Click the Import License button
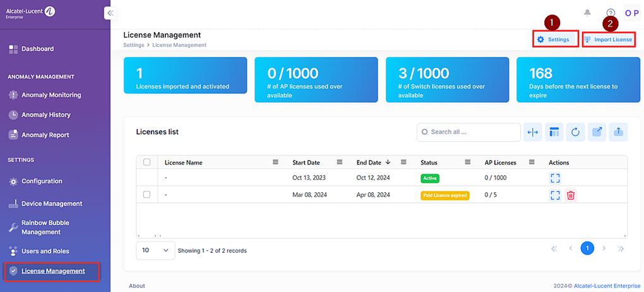Viewport: 644px width, 292px height. (x=608, y=39)
